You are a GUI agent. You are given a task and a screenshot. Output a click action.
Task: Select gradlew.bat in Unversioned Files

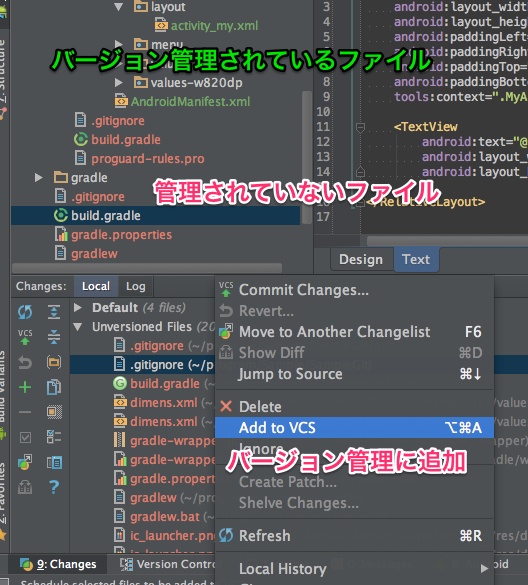(x=165, y=517)
